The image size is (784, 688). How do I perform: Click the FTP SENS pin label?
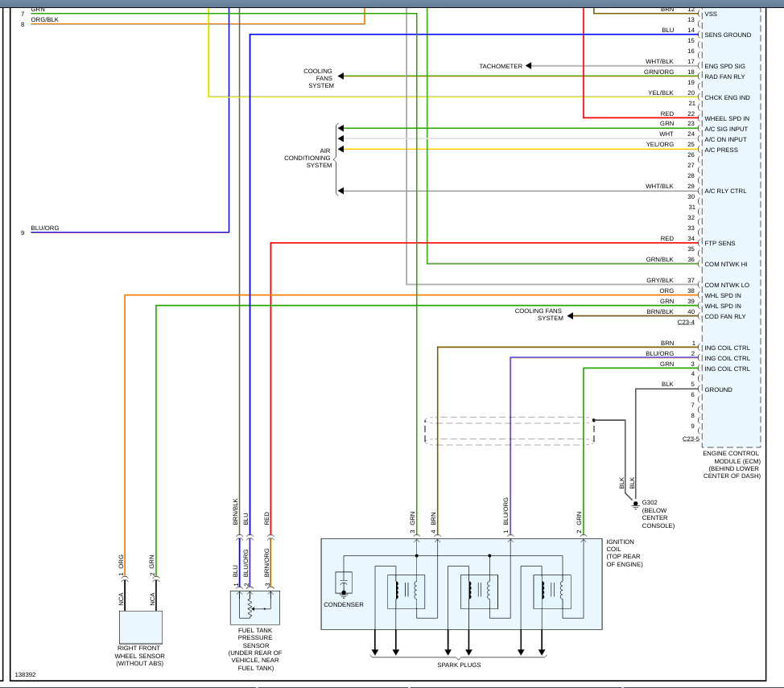[x=720, y=243]
